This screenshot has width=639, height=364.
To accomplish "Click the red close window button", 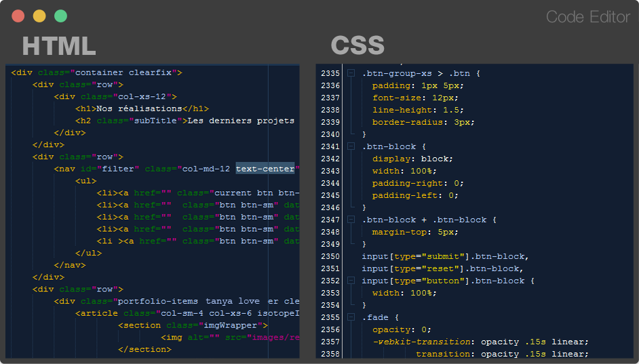I will 18,16.
